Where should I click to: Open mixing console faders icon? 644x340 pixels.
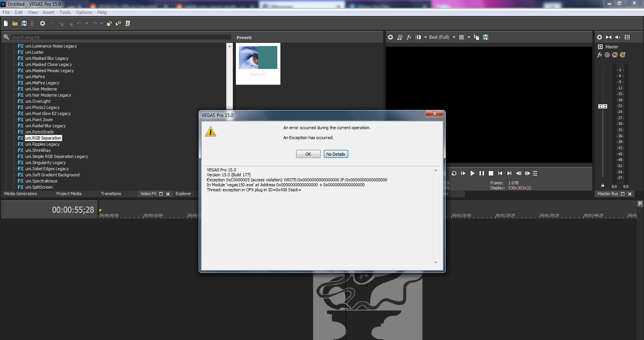click(x=627, y=37)
